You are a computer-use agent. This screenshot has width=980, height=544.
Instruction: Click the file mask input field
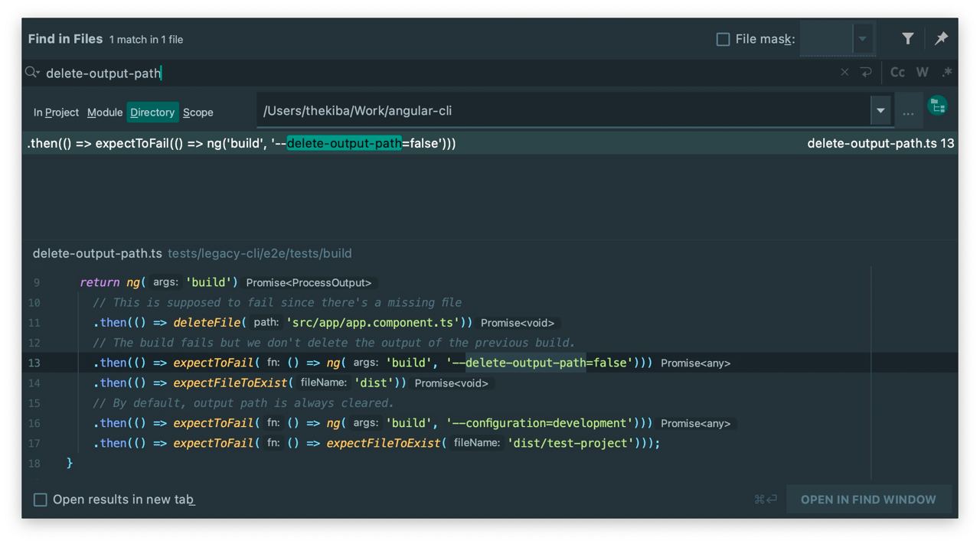[x=827, y=39]
